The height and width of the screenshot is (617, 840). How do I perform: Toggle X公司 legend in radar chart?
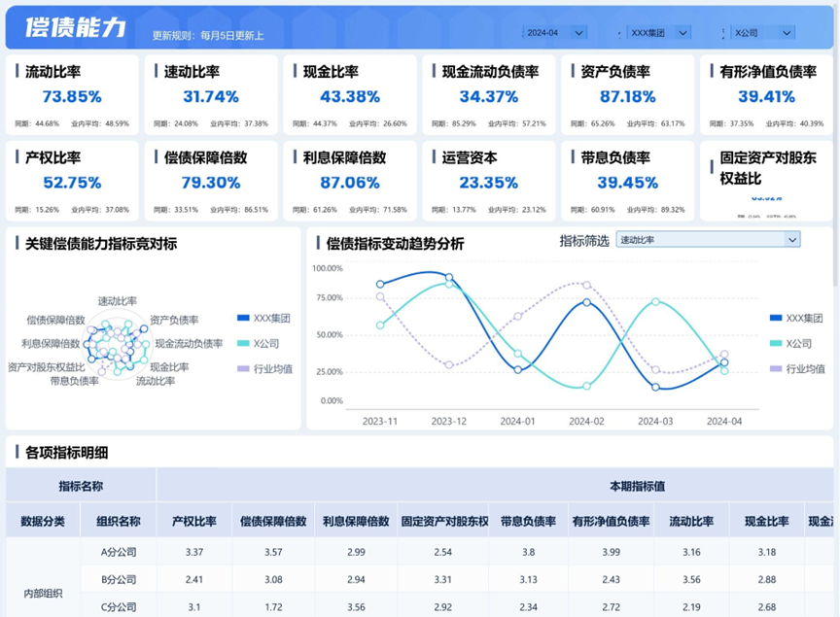(x=259, y=343)
